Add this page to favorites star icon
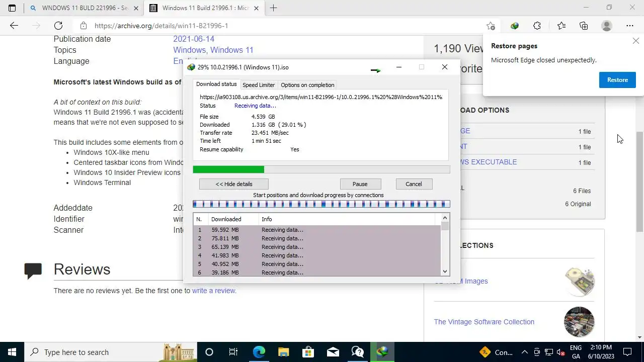This screenshot has height=362, width=644. pyautogui.click(x=491, y=26)
